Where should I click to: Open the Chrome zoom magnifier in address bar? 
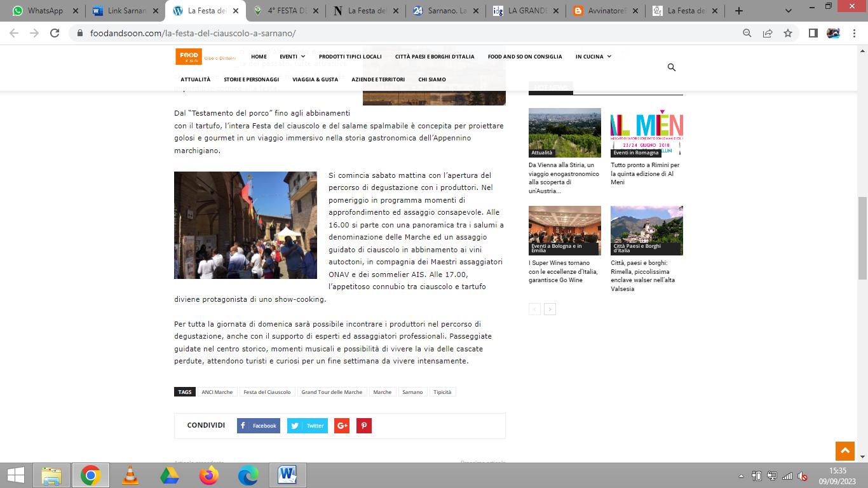coord(747,33)
